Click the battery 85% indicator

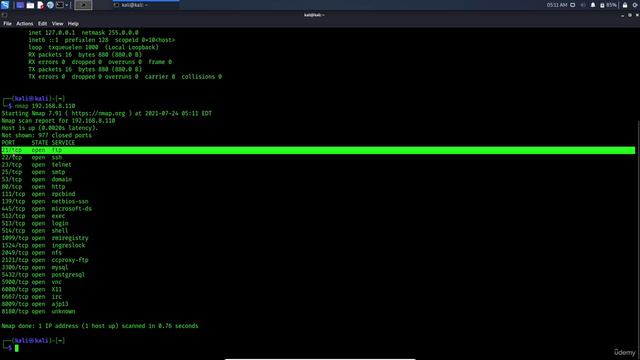point(608,5)
